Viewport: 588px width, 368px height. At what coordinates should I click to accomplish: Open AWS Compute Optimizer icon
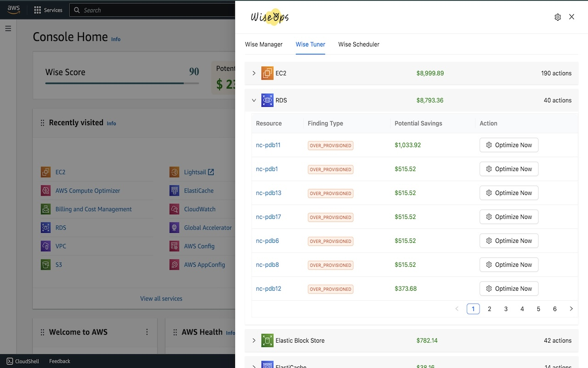pyautogui.click(x=45, y=190)
